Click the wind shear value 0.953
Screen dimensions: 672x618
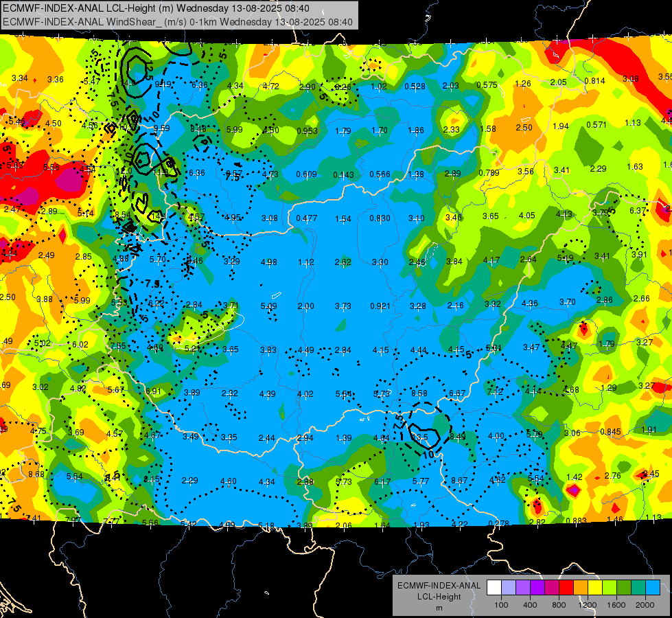(307, 130)
